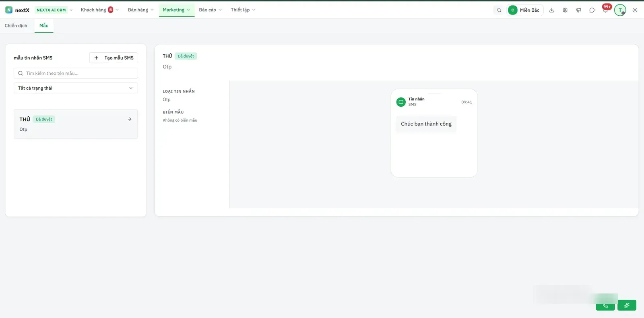Open the Khách hàng menu
Viewport: 644px width, 318px height.
tap(99, 10)
